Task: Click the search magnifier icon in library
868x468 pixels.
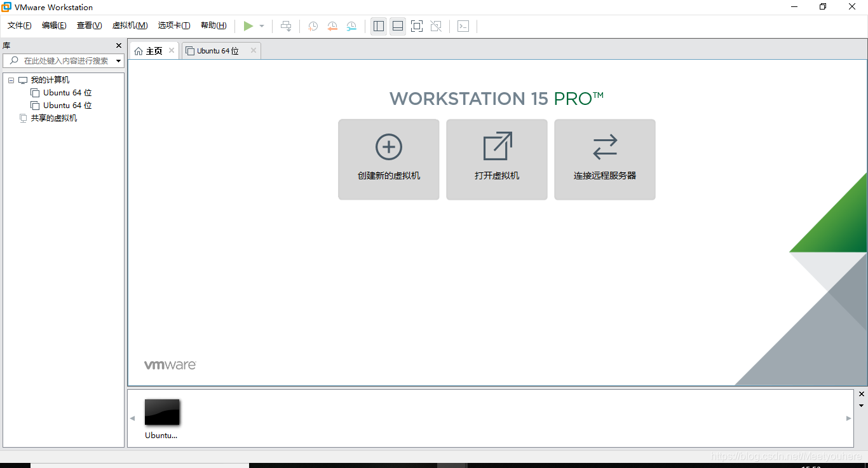Action: 14,60
